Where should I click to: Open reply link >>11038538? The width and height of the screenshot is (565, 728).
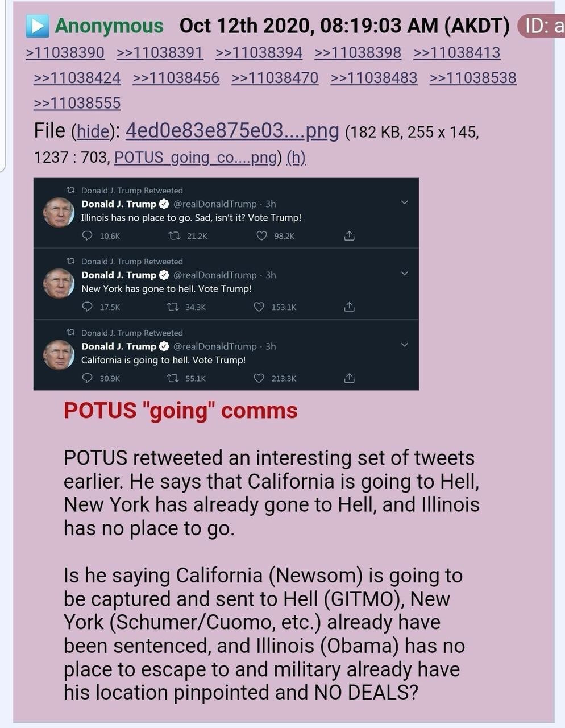click(473, 78)
